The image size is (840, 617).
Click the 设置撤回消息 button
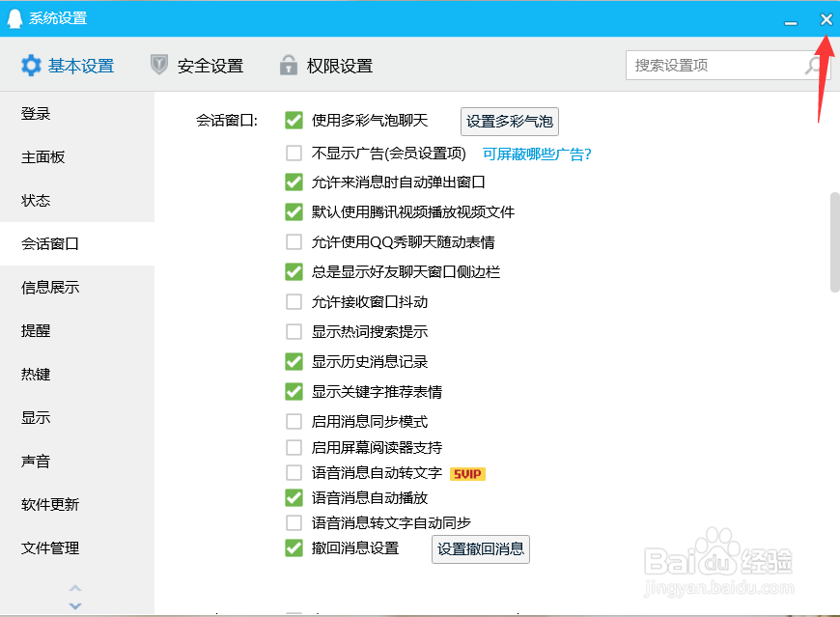[x=481, y=549]
